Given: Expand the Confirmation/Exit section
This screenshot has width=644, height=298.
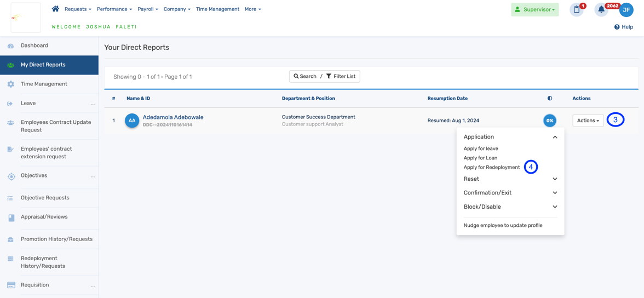Looking at the screenshot, I should [510, 193].
